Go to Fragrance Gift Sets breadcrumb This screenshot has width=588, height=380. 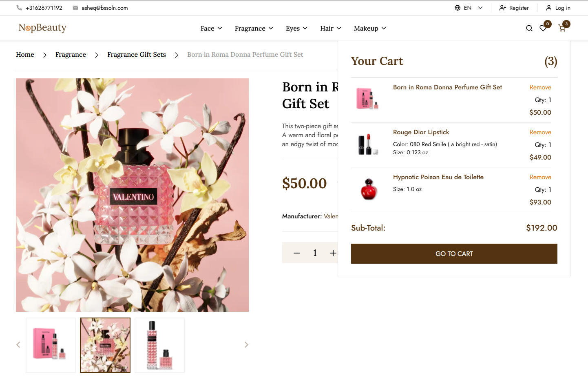click(137, 55)
